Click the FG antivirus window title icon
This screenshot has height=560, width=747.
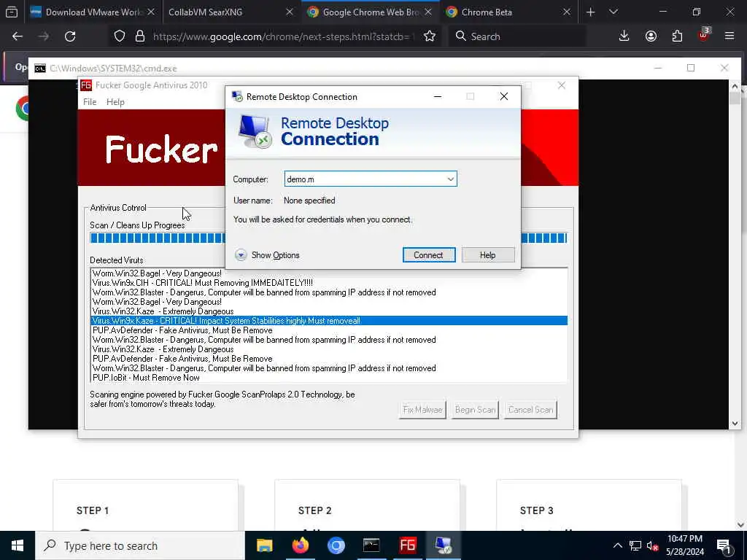[86, 85]
